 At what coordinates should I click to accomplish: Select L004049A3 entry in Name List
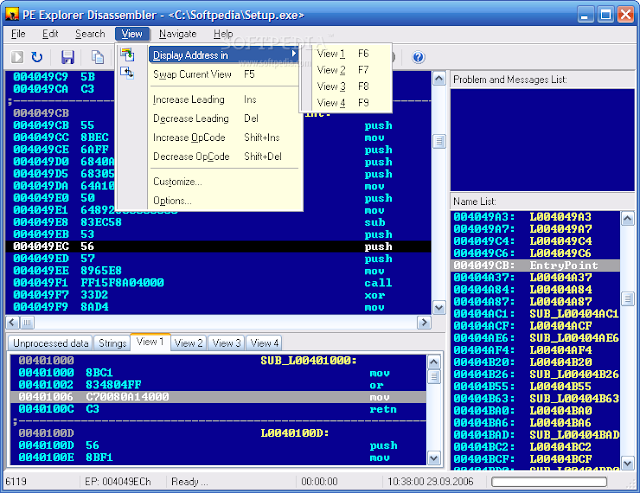click(x=535, y=217)
